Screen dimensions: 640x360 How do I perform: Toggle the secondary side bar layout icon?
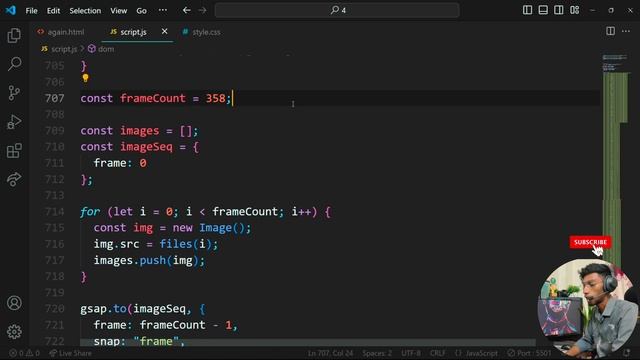click(x=559, y=10)
